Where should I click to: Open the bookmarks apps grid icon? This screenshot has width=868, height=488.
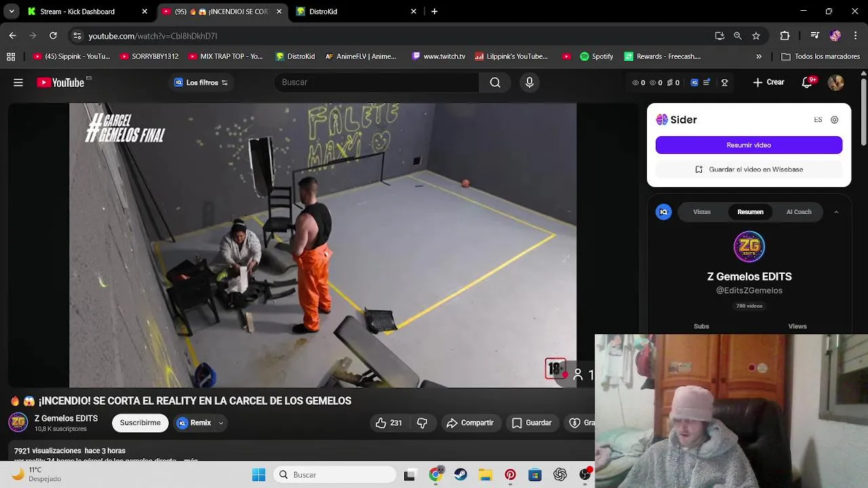click(11, 57)
